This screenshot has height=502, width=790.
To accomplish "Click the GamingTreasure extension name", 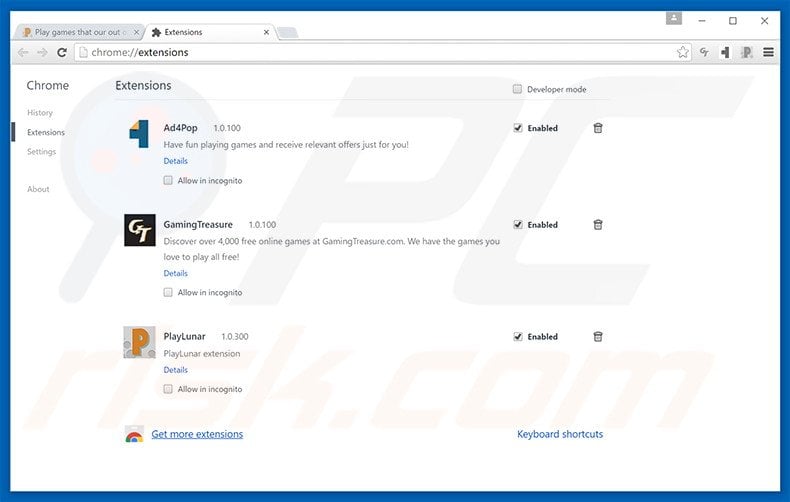I will pos(198,225).
